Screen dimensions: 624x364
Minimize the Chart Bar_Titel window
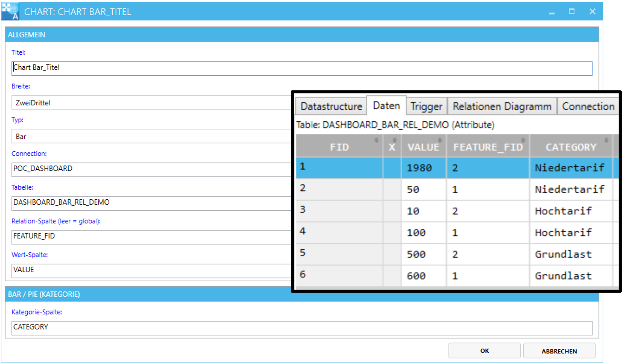552,12
